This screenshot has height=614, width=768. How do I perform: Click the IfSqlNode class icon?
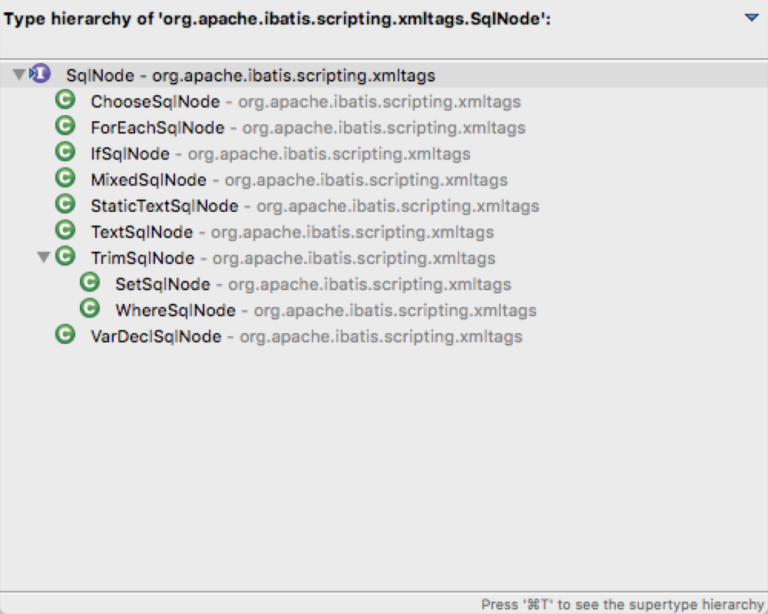(x=65, y=152)
